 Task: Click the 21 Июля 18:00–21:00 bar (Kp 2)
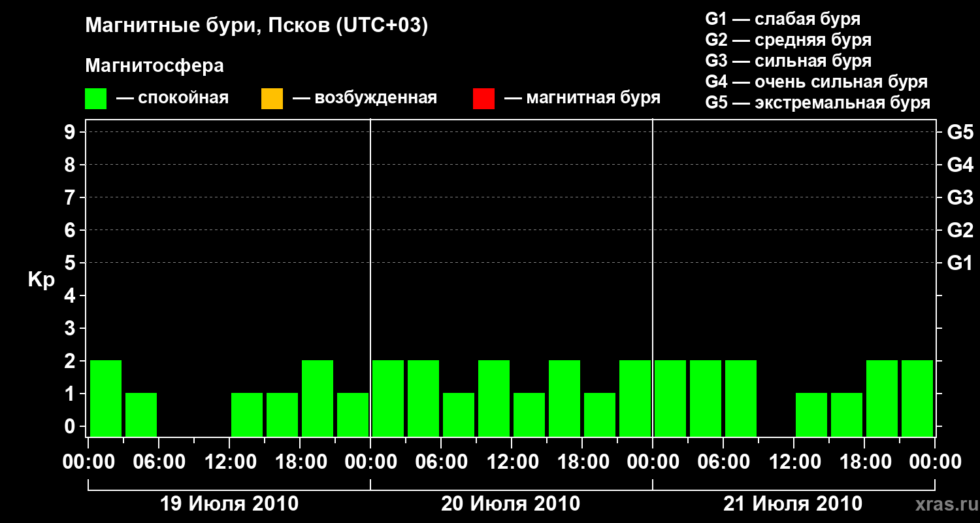pyautogui.click(x=882, y=398)
